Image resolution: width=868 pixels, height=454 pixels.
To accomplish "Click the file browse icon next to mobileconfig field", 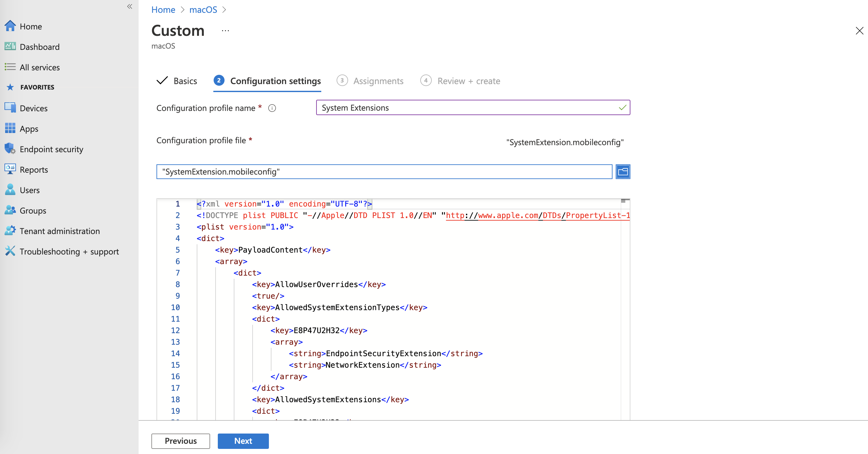I will [622, 171].
